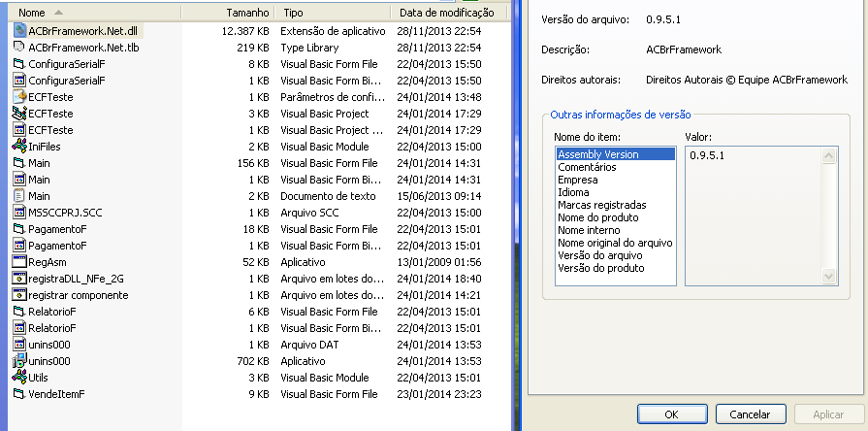Screen dimensions: 868x431
Task: Click the IniFiles file name
Action: (45, 147)
